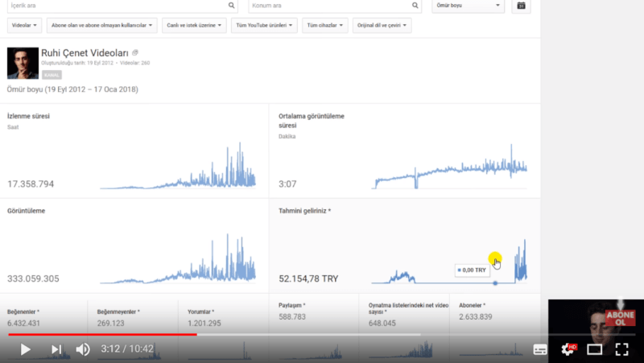Open Tüm YouTube ürünleri filter menu
The height and width of the screenshot is (363, 644).
(x=264, y=26)
